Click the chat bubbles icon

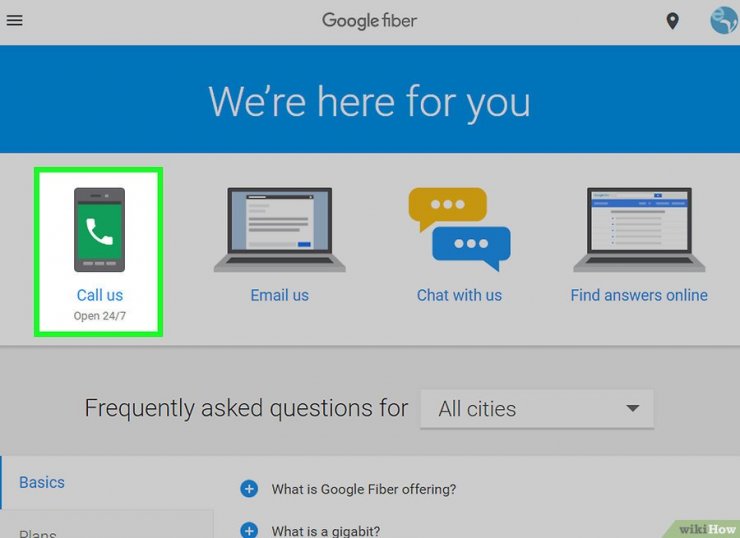[x=459, y=229]
